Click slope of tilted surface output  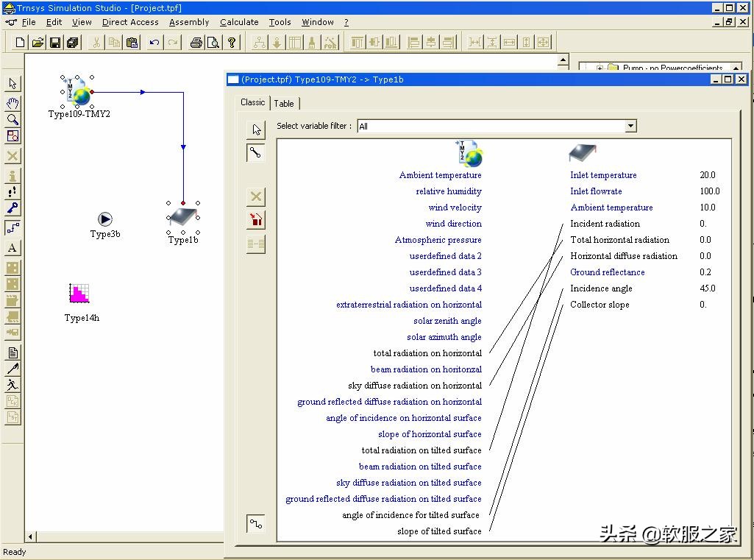pos(439,531)
